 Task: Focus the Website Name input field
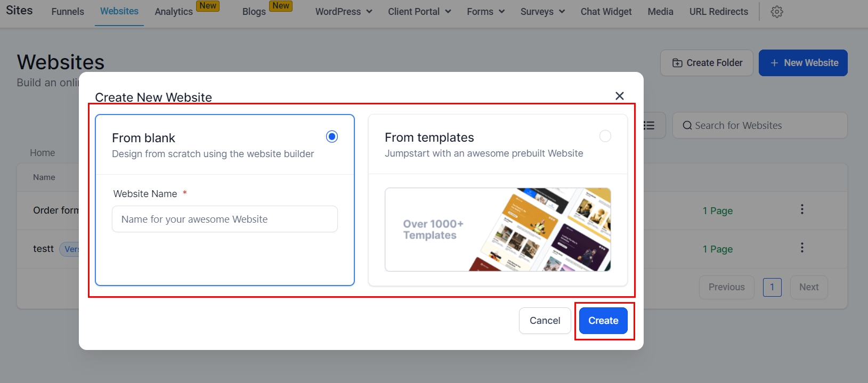tap(225, 219)
